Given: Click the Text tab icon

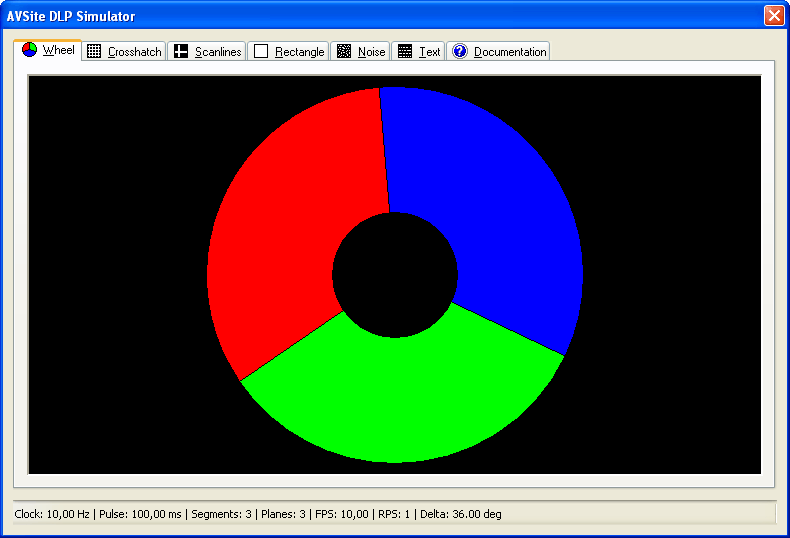Looking at the screenshot, I should tap(405, 52).
